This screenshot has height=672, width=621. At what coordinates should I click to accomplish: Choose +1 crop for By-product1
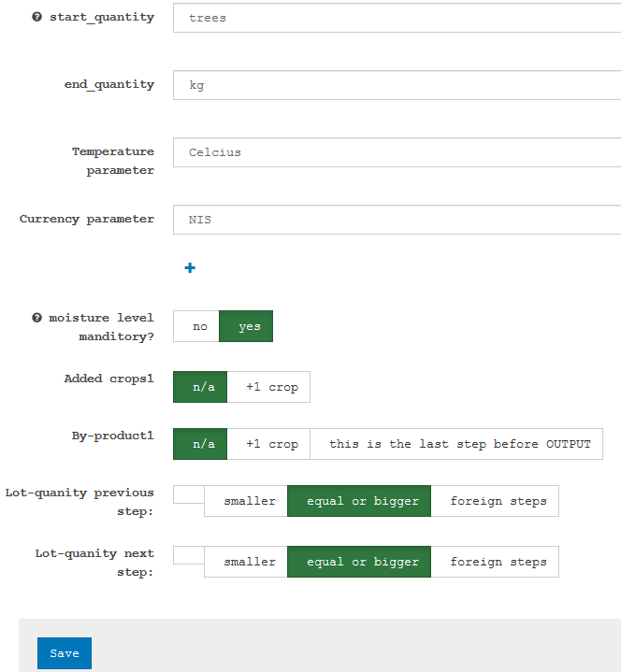(x=268, y=444)
